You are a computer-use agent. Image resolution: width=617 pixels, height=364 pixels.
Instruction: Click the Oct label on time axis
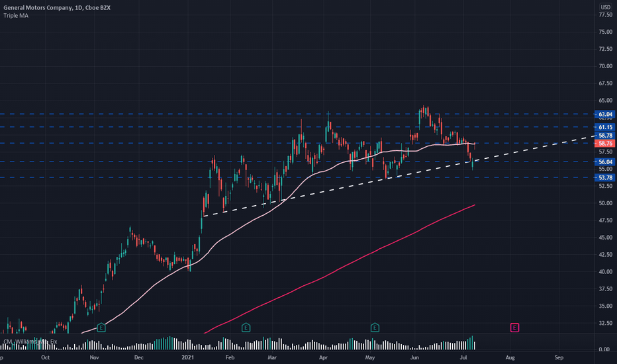[45, 357]
